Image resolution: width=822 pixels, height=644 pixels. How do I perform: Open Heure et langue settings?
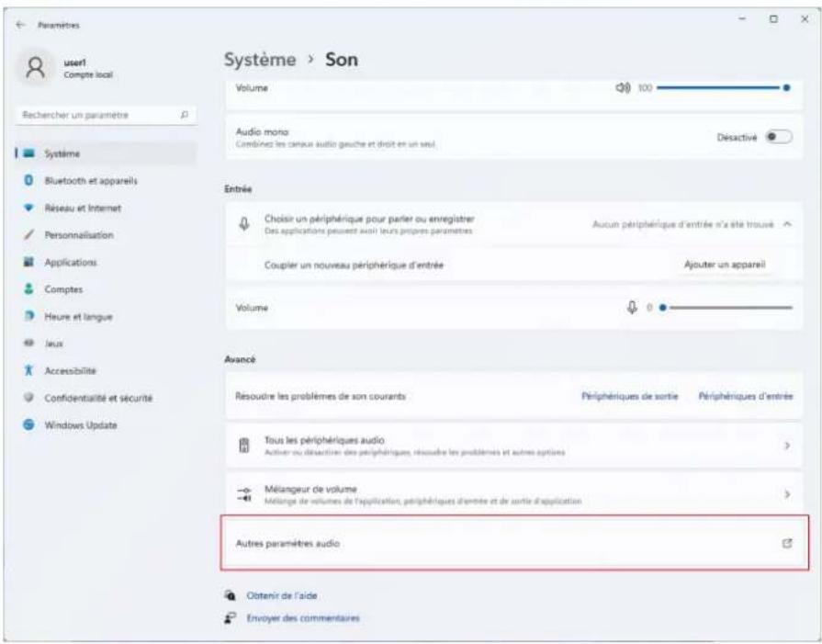pyautogui.click(x=107, y=316)
